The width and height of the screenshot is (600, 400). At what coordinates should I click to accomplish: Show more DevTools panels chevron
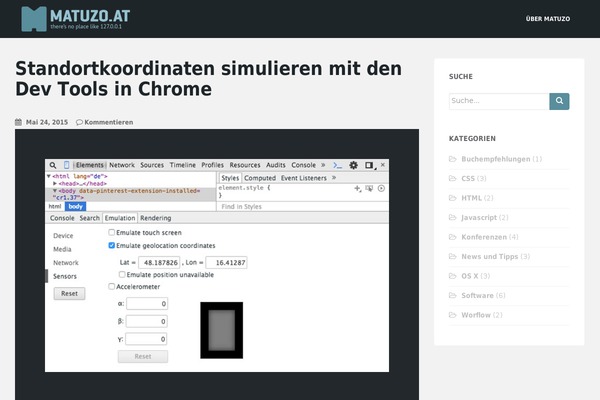(323, 165)
